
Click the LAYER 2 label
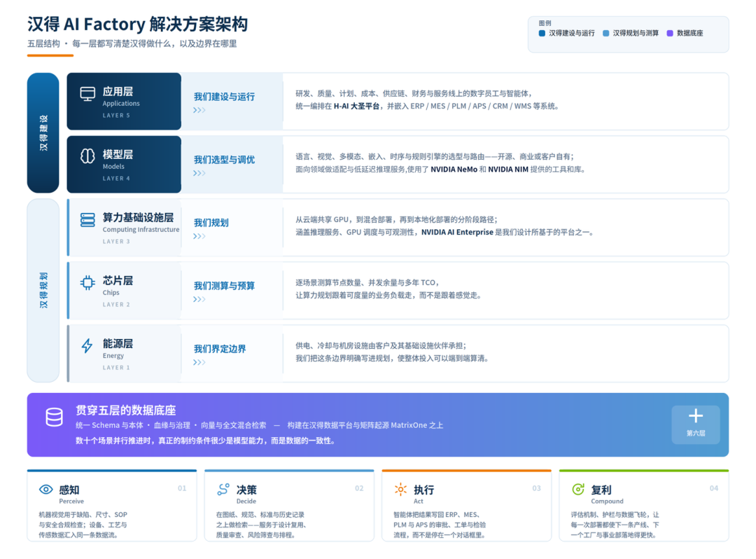[x=116, y=305]
